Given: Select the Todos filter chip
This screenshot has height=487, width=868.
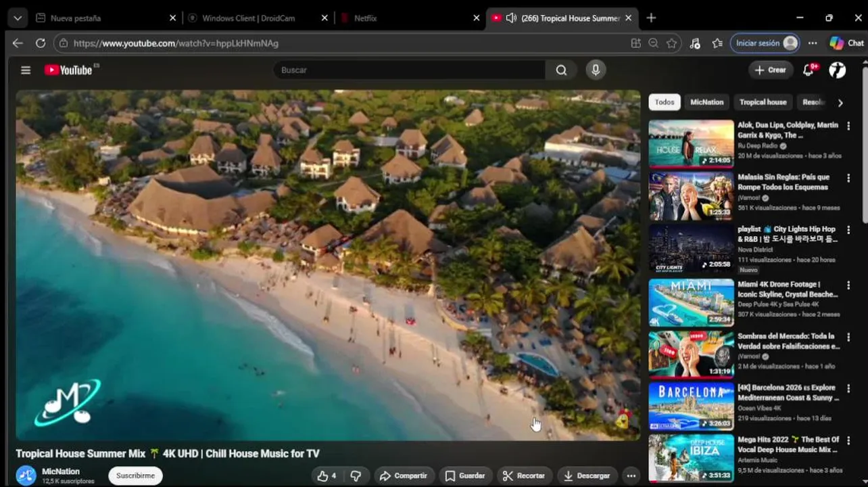Looking at the screenshot, I should [x=665, y=102].
